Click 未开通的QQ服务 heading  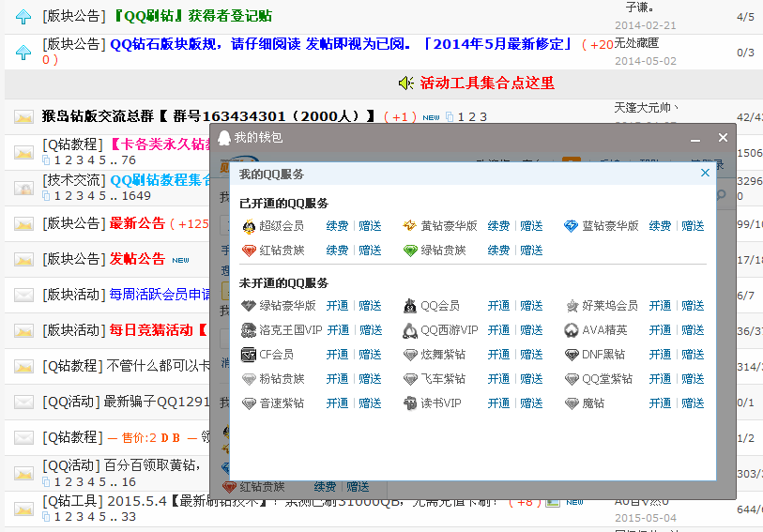click(284, 283)
